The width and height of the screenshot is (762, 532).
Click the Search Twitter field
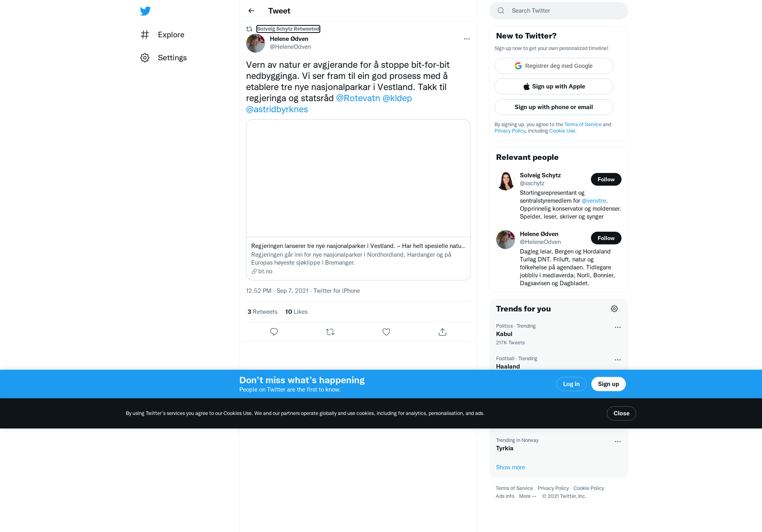[x=559, y=11]
